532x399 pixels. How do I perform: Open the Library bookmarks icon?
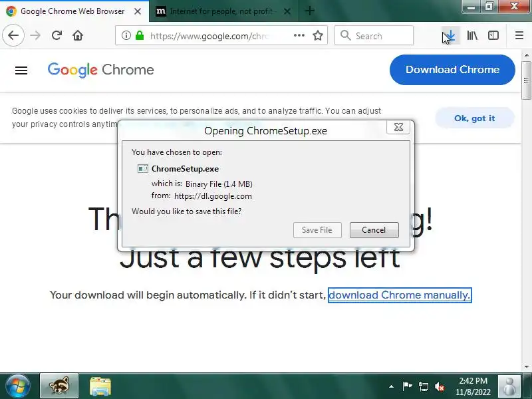(472, 35)
